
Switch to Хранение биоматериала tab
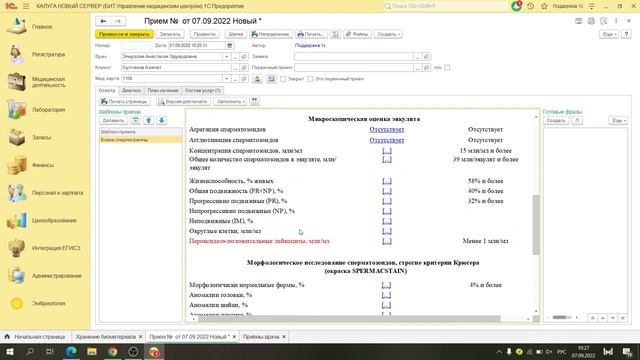(106, 337)
